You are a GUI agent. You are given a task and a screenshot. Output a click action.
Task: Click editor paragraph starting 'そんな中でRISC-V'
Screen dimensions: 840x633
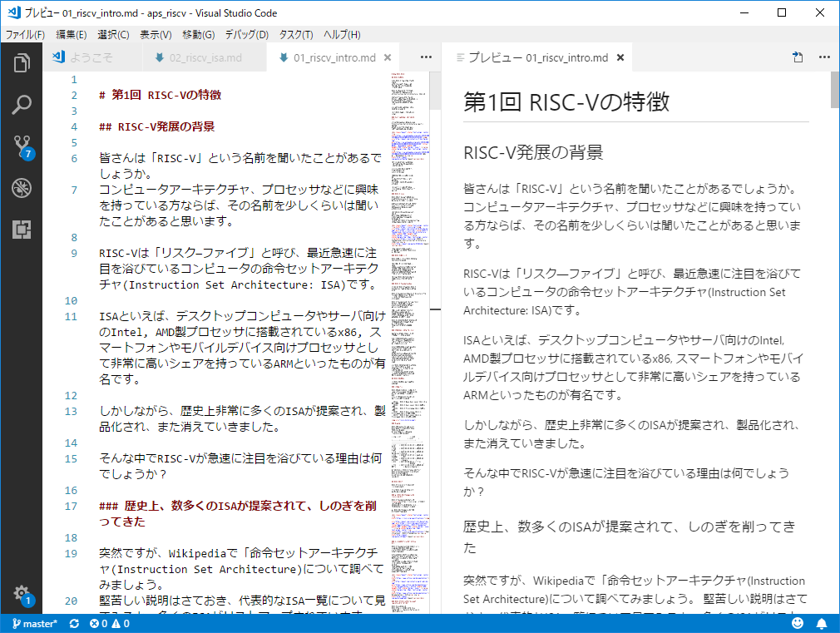pyautogui.click(x=241, y=467)
